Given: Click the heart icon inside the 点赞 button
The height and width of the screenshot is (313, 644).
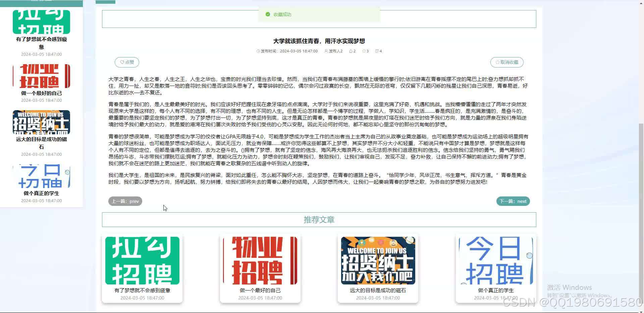Looking at the screenshot, I should [x=122, y=62].
